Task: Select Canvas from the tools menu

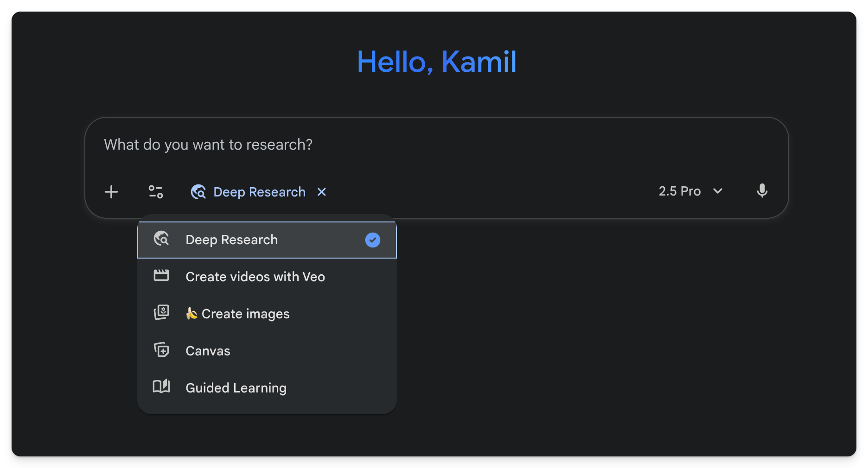Action: coord(267,351)
